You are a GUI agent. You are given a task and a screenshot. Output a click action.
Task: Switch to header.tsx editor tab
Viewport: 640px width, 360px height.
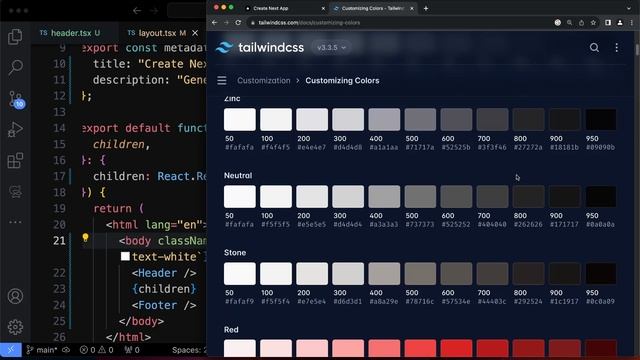[x=70, y=33]
